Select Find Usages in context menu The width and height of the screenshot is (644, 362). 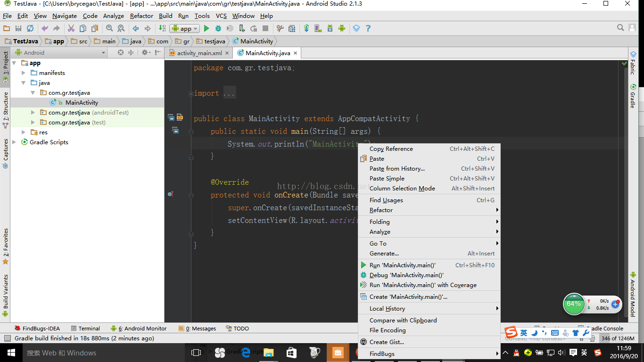tap(429, 200)
